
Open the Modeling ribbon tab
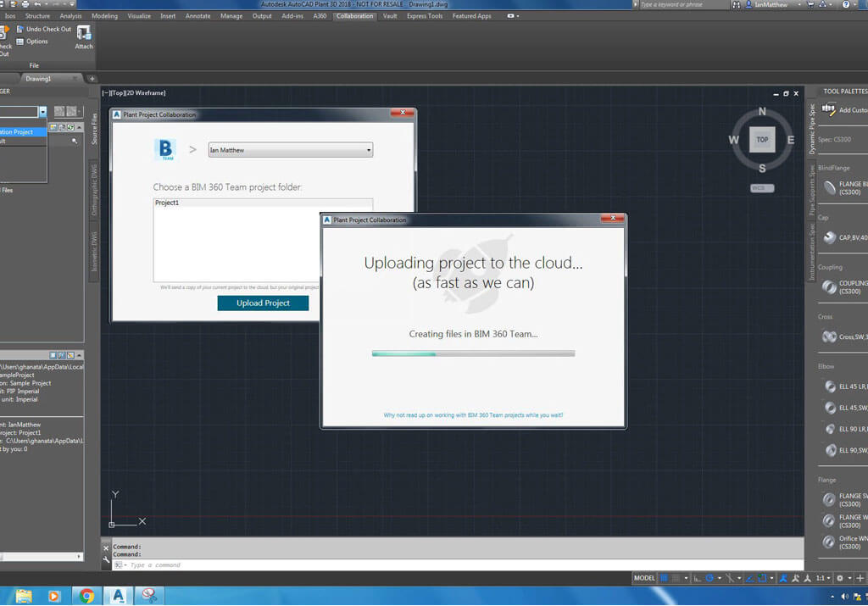tap(104, 16)
